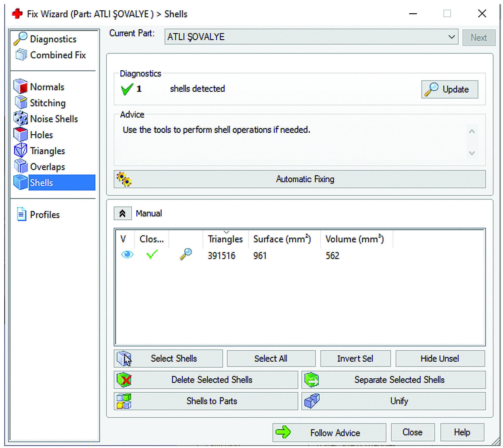Viewport: 503px width, 448px height.
Task: Open the Combined Fix page icon
Action: click(21, 55)
